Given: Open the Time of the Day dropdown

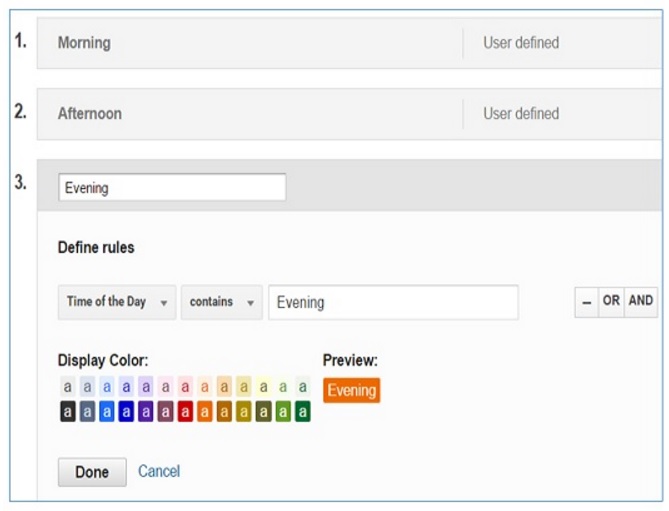Looking at the screenshot, I should 116,302.
